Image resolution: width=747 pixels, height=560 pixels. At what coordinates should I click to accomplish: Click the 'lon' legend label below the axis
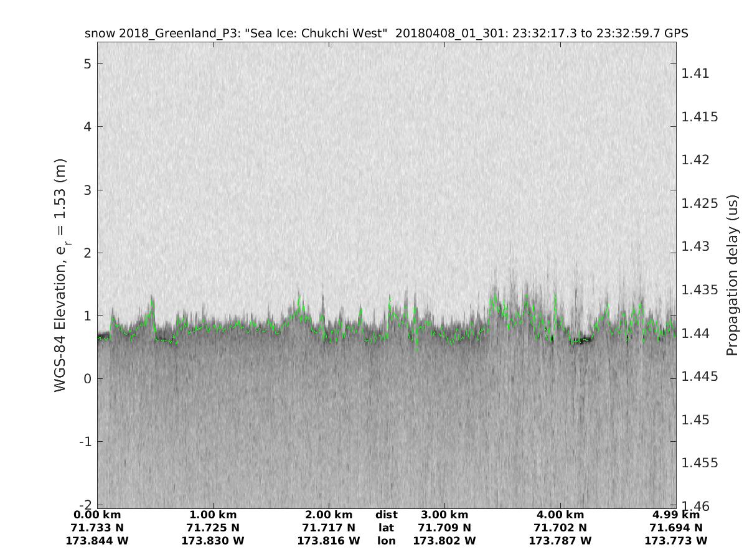387,541
